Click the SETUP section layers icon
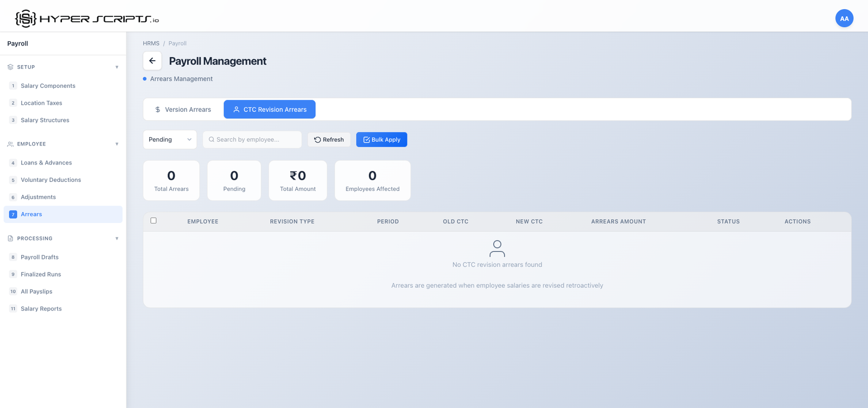The image size is (868, 408). pos(10,67)
